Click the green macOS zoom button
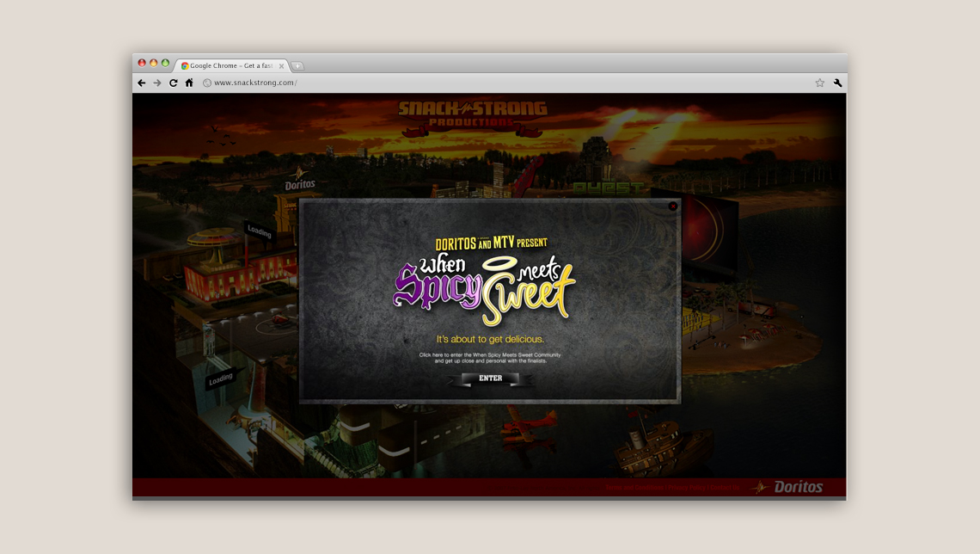Screen dimensions: 980x554 tap(165, 63)
